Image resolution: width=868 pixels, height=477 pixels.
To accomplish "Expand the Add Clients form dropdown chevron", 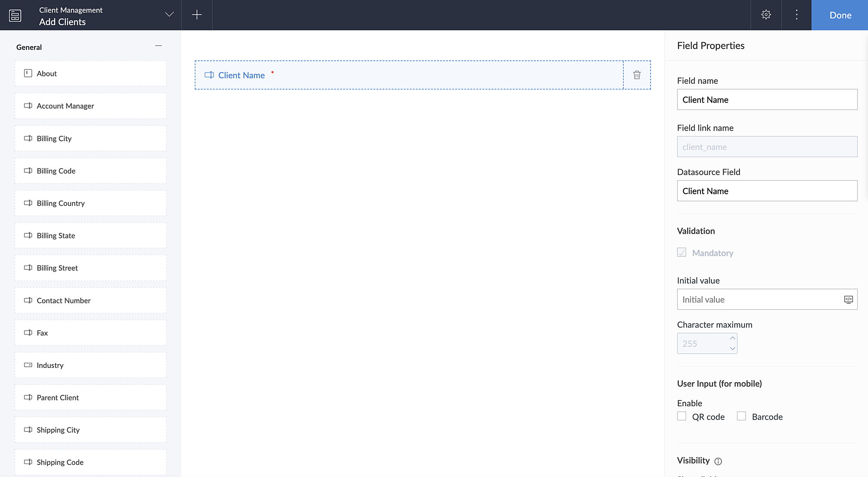I will pos(169,15).
